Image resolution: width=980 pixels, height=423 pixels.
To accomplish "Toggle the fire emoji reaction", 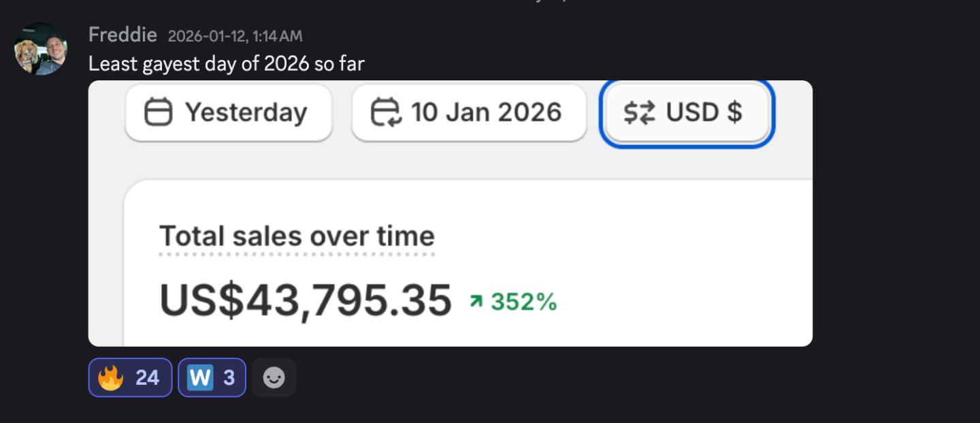I will (110, 377).
